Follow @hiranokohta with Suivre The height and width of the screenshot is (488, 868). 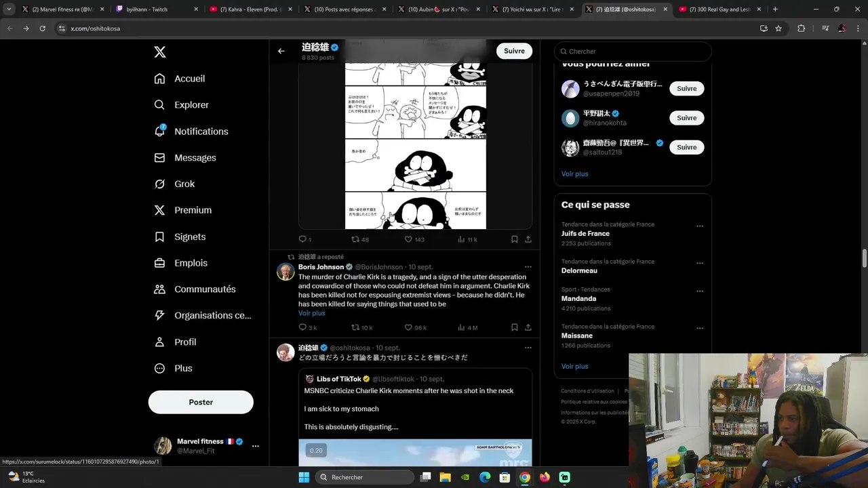coord(686,118)
